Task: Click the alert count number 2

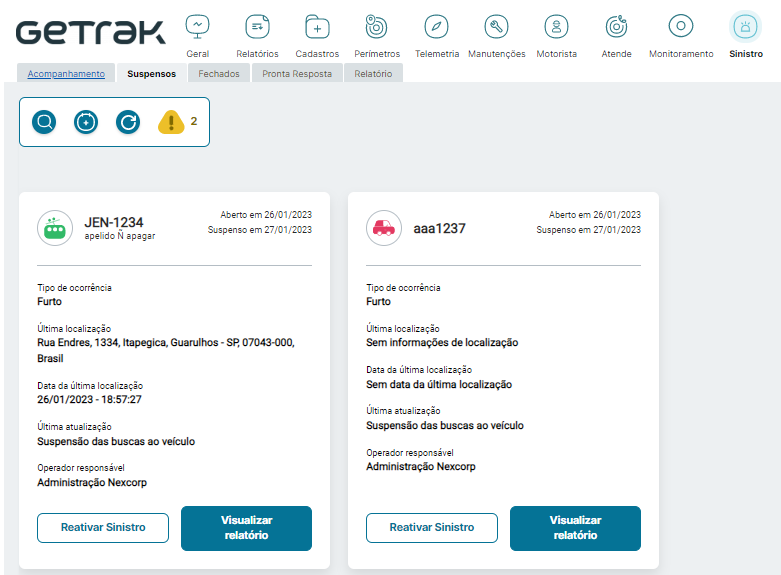Action: pyautogui.click(x=194, y=121)
